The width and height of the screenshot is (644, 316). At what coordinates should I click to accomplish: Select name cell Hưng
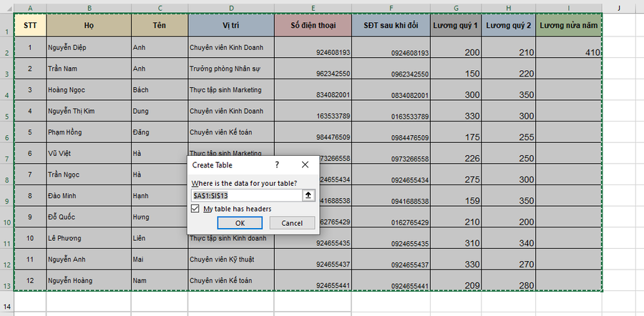tap(160, 217)
